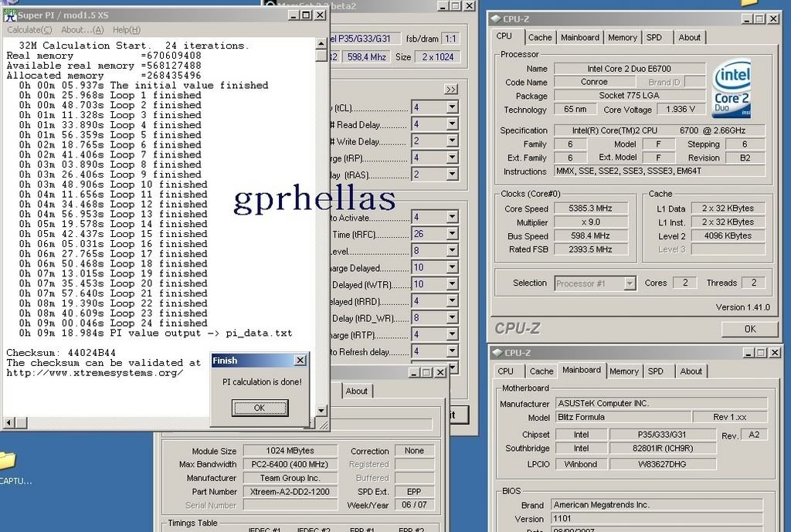The height and width of the screenshot is (532, 791).
Task: Expand the Delayed (tWTR) dropdown in MemSet
Action: pyautogui.click(x=452, y=284)
